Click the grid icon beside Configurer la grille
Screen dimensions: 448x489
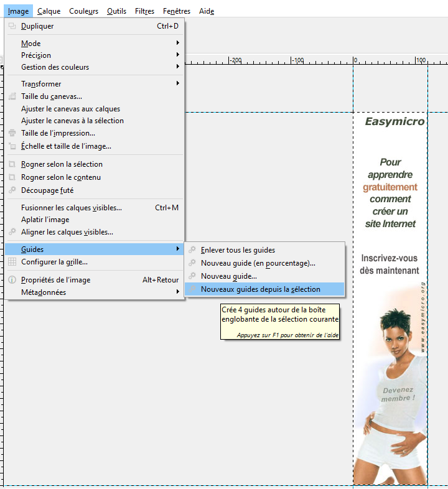pos(12,262)
